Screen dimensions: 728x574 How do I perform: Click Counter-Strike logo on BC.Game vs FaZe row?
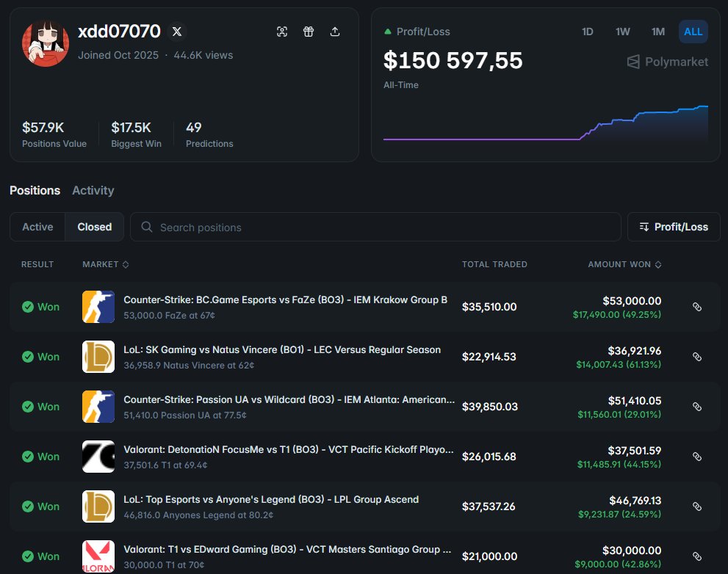pos(98,307)
